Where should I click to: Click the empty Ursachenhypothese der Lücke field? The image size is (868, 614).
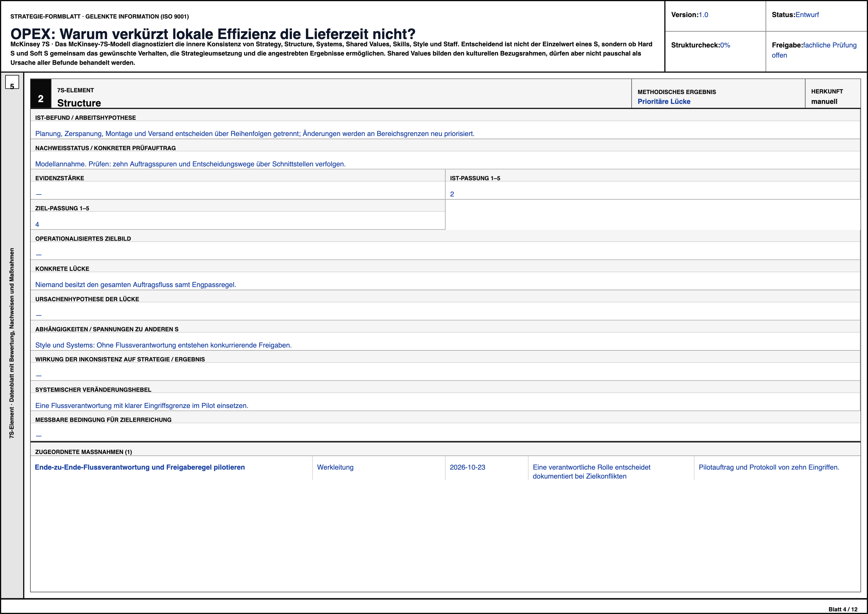[x=445, y=312]
